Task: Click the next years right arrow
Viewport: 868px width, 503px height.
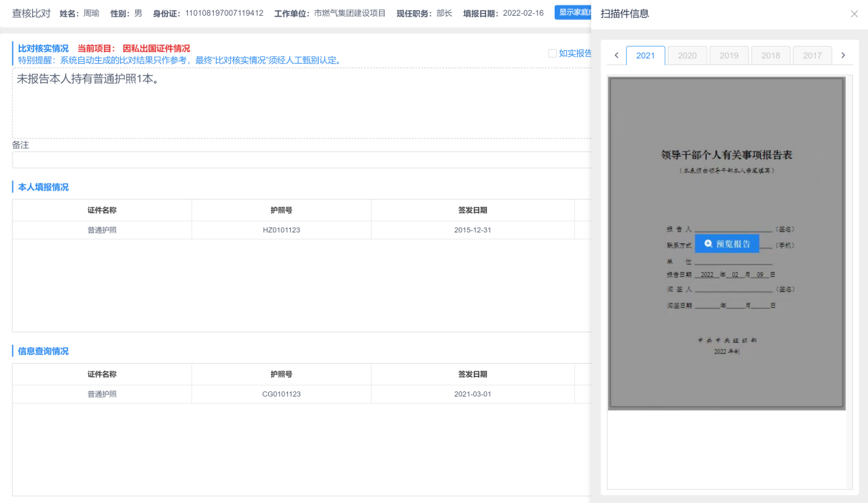Action: pyautogui.click(x=843, y=56)
